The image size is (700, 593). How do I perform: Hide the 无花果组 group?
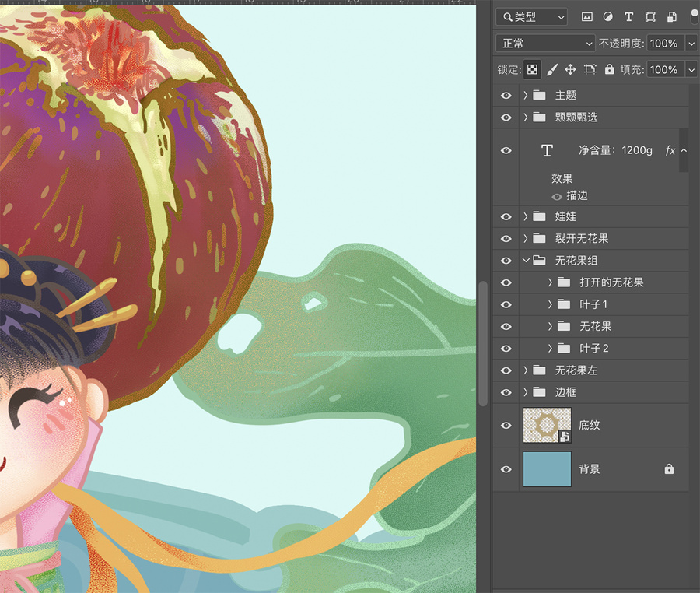tap(506, 261)
